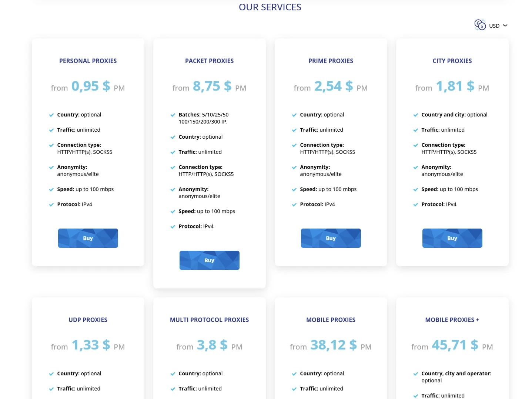Open the PACKET PROXIES heading
Screen dimensions: 532x399
pos(209,61)
